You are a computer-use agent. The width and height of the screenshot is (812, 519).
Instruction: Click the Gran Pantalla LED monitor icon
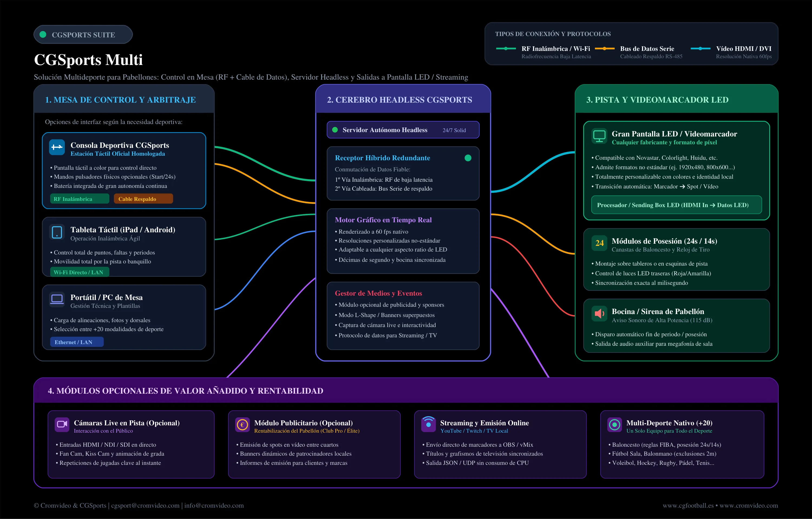[x=599, y=136]
